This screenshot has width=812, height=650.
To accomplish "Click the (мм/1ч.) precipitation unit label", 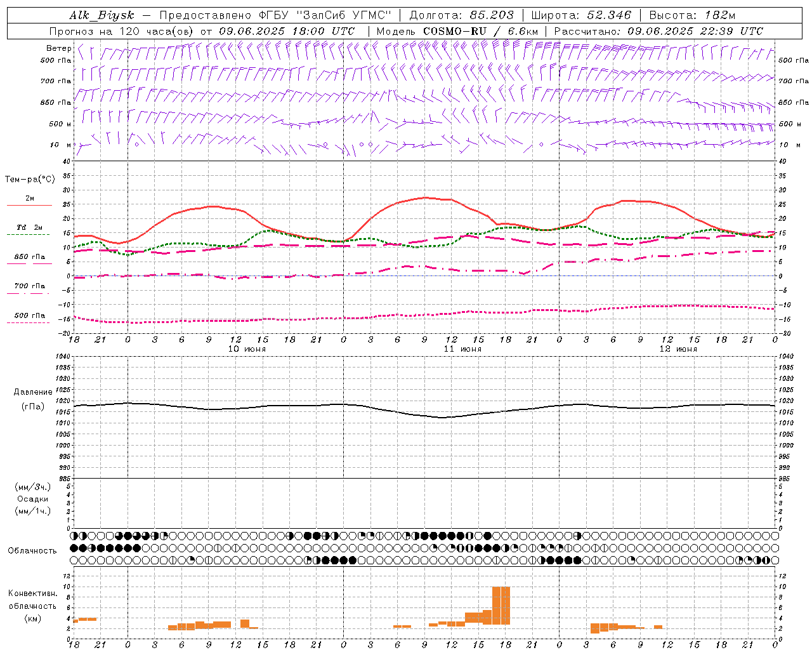I will [x=33, y=511].
